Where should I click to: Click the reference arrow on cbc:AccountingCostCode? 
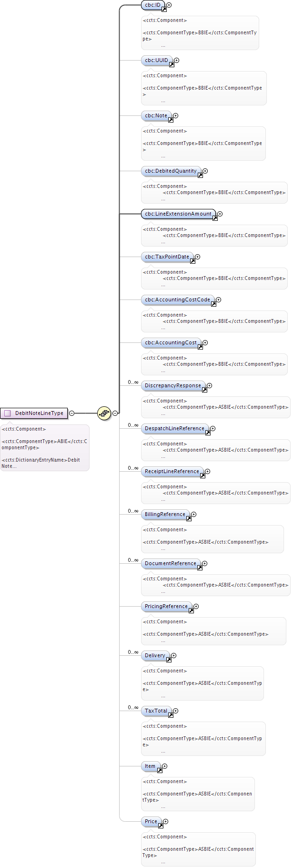213,304
